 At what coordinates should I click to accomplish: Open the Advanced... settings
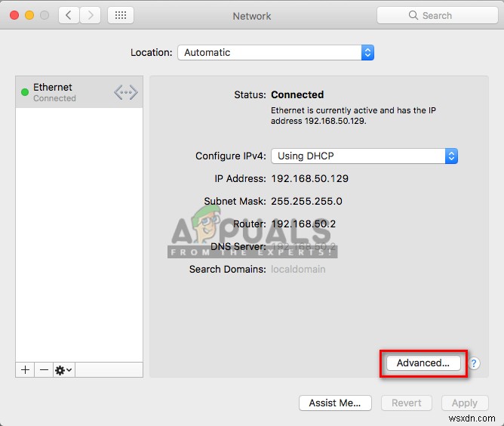(x=423, y=363)
